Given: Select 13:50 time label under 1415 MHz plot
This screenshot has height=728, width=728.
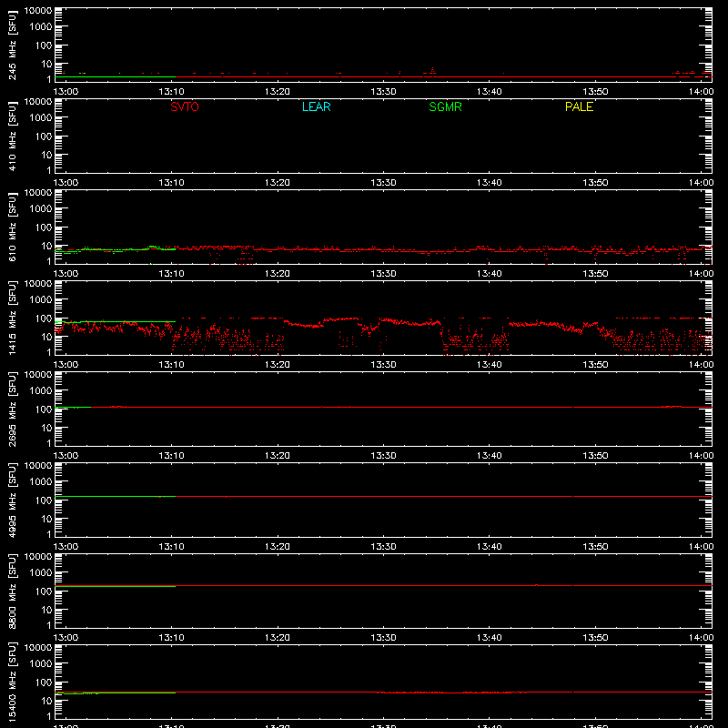Looking at the screenshot, I should (595, 365).
